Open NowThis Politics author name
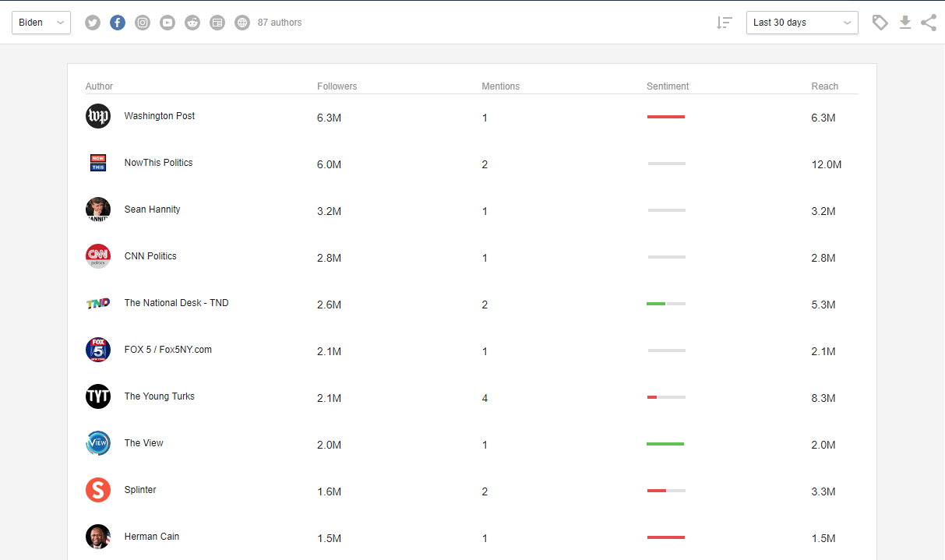This screenshot has width=945, height=560. [158, 163]
